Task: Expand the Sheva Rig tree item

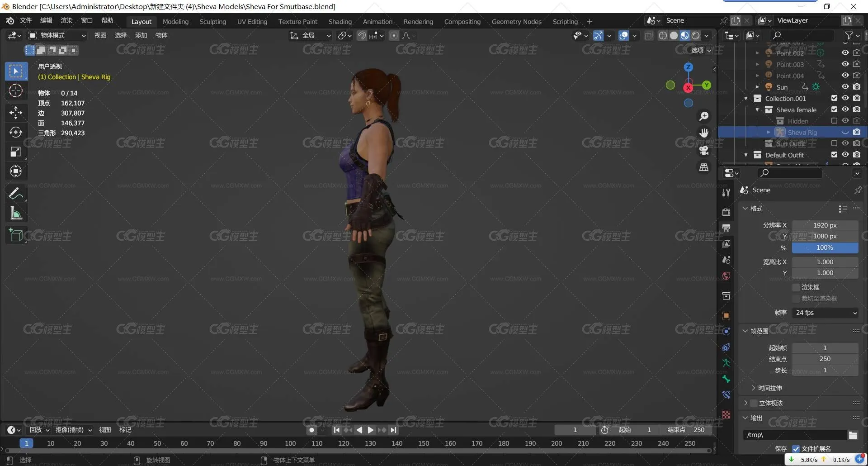Action: tap(769, 132)
